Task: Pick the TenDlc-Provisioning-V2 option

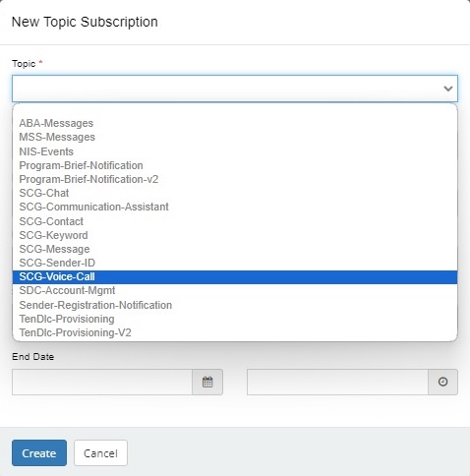Action: pyautogui.click(x=235, y=332)
